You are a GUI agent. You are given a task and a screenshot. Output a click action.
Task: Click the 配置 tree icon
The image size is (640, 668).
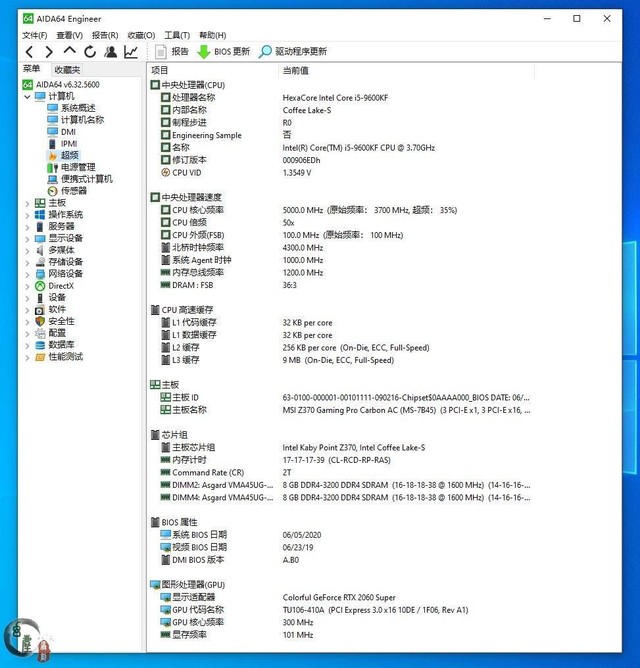(40, 333)
